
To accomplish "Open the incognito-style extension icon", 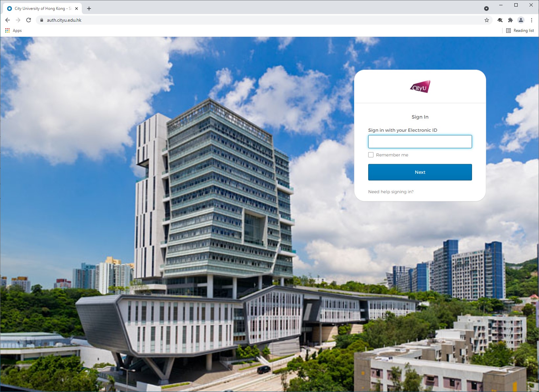I will click(500, 20).
